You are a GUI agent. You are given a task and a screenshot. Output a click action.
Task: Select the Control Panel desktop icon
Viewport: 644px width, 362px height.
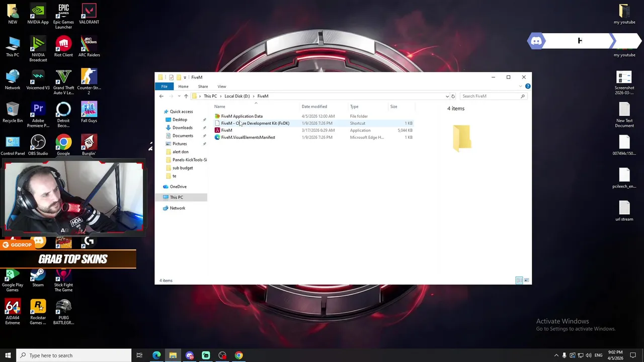coord(13,146)
